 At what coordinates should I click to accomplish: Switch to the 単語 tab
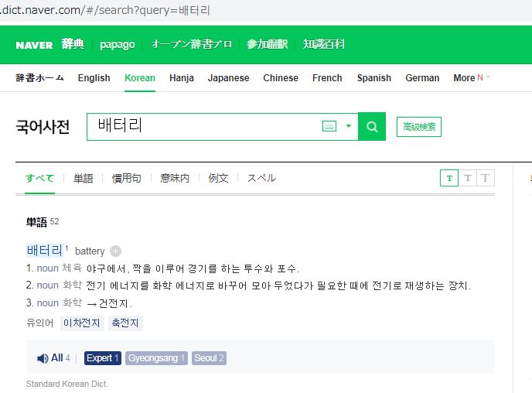coord(84,178)
